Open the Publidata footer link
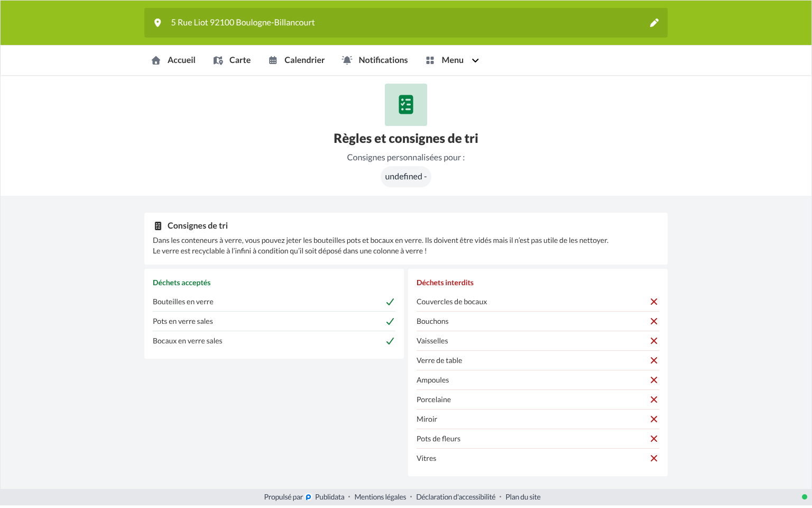This screenshot has width=812, height=508. point(330,497)
